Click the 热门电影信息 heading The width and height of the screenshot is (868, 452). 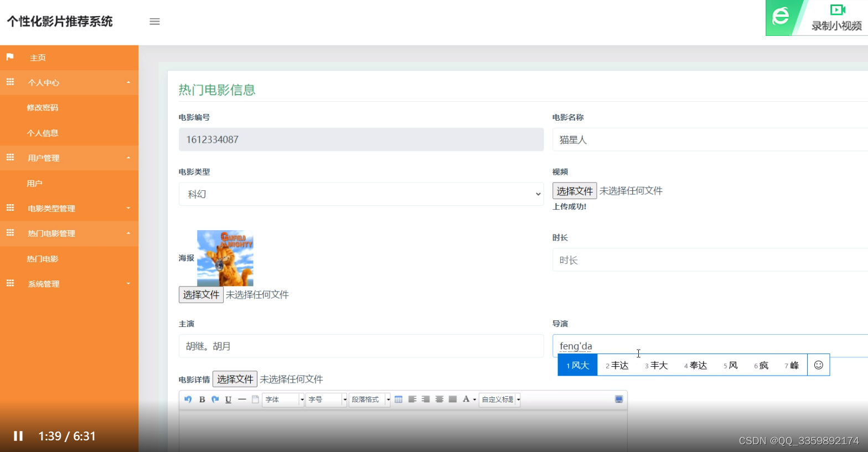coord(217,90)
